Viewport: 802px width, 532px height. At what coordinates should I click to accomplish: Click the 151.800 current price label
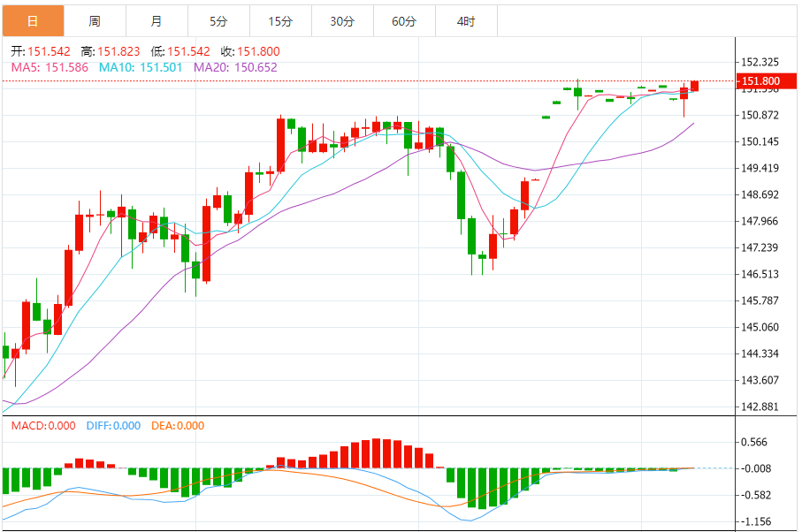767,80
